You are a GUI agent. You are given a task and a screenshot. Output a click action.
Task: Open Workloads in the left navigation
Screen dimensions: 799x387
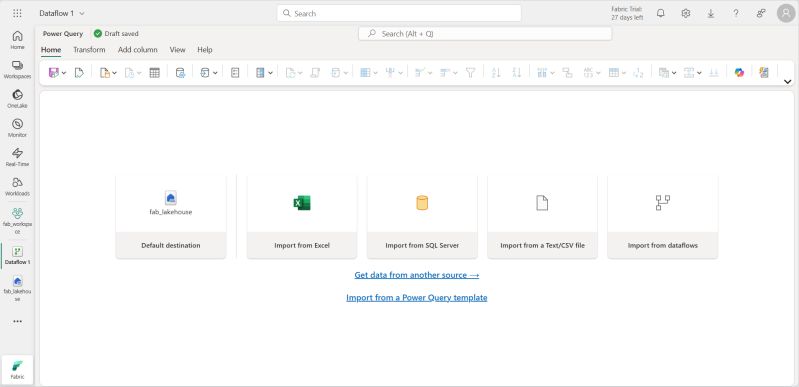[17, 187]
